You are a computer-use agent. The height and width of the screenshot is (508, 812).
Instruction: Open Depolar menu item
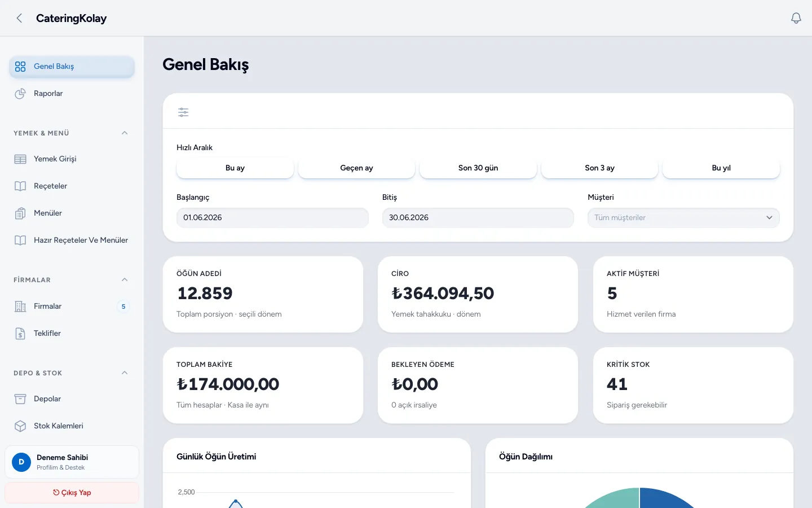coord(72,399)
